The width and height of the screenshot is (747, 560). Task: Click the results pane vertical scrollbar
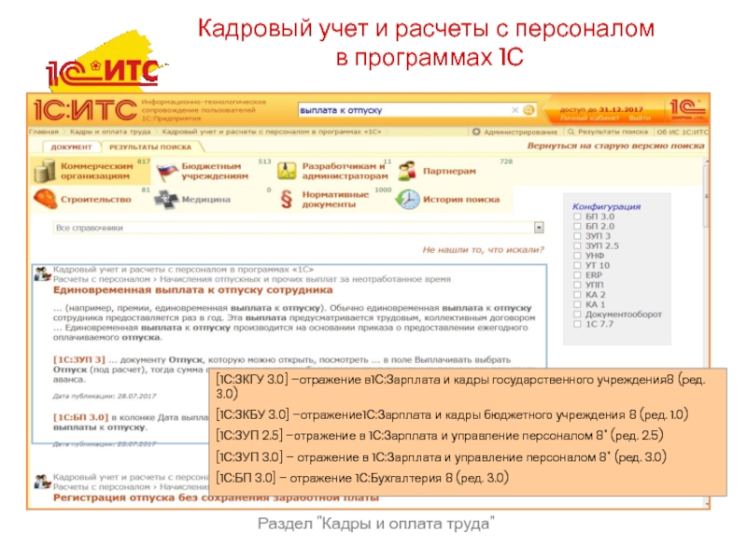[x=707, y=197]
